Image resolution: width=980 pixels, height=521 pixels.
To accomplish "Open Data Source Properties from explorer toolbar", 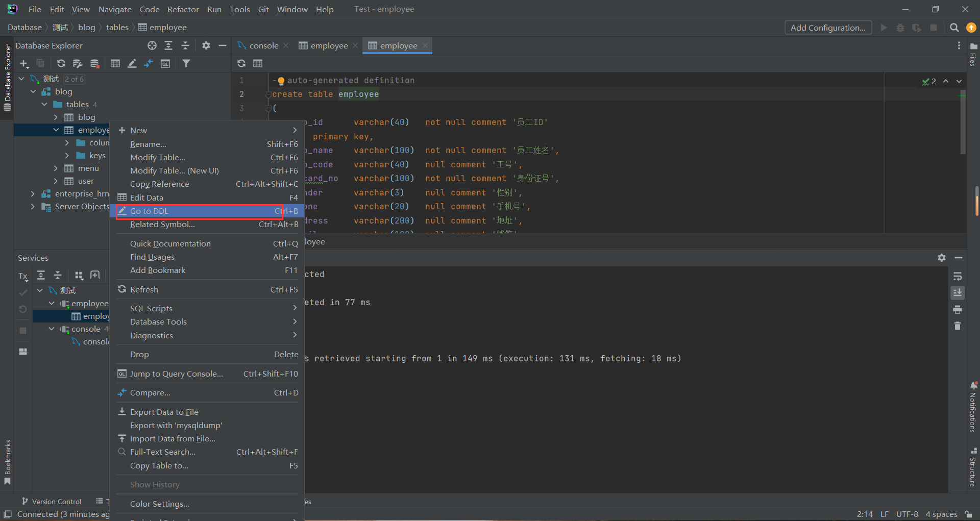I will 78,63.
